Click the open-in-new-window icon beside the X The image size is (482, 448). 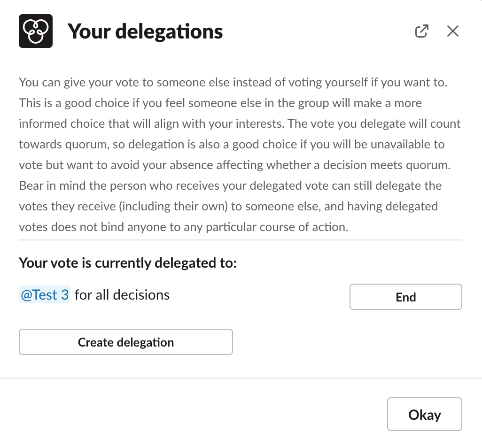point(422,30)
